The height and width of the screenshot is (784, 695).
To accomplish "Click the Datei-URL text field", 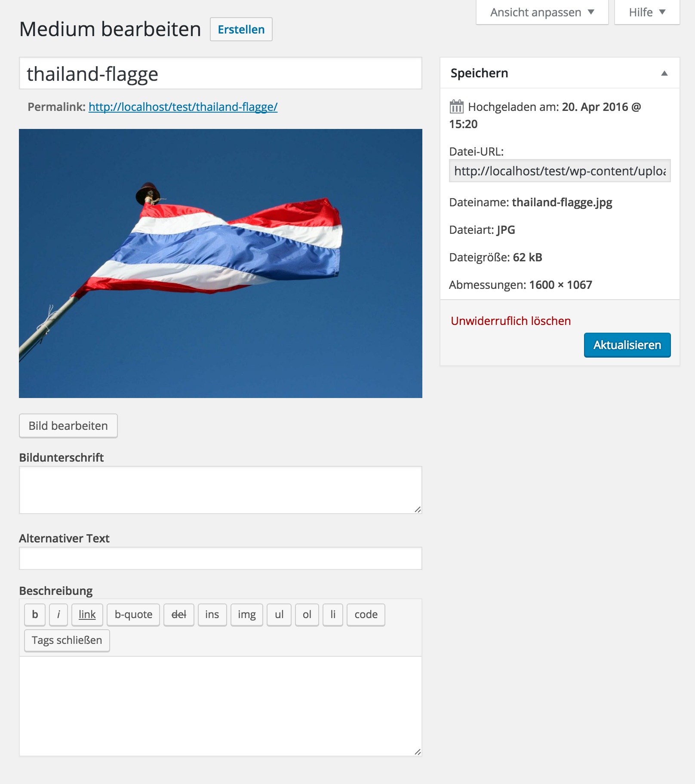I will [560, 171].
